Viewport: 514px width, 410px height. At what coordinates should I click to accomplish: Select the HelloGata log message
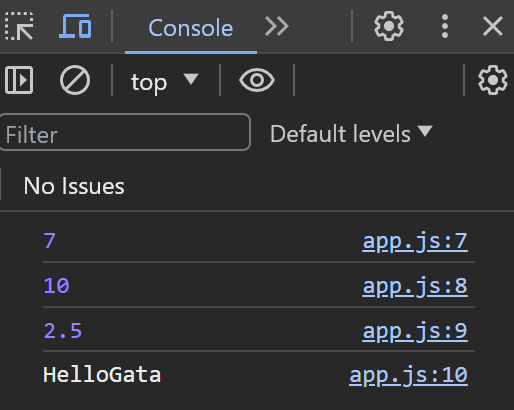[102, 375]
